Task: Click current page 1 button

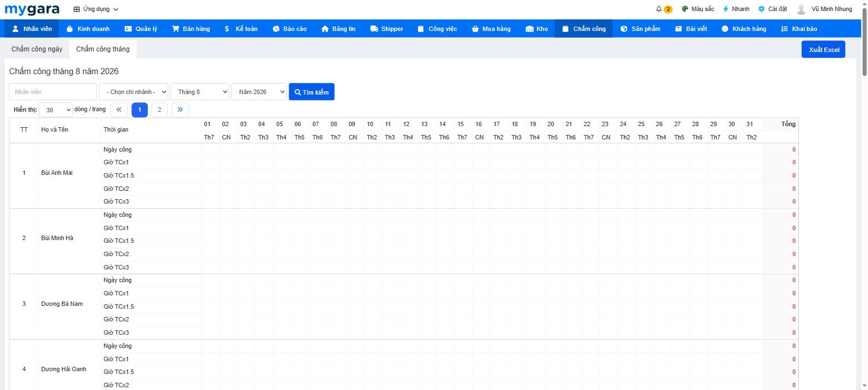Action: 139,110
